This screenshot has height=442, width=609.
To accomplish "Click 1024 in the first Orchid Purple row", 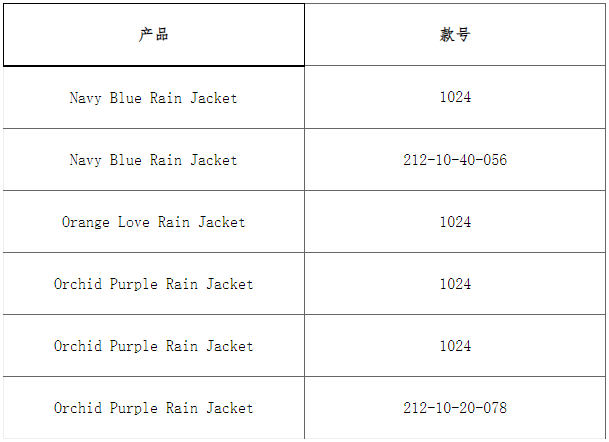I will point(455,284).
